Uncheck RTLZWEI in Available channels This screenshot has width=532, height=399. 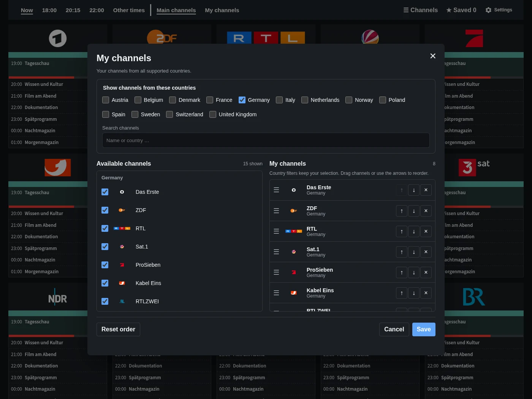click(105, 301)
